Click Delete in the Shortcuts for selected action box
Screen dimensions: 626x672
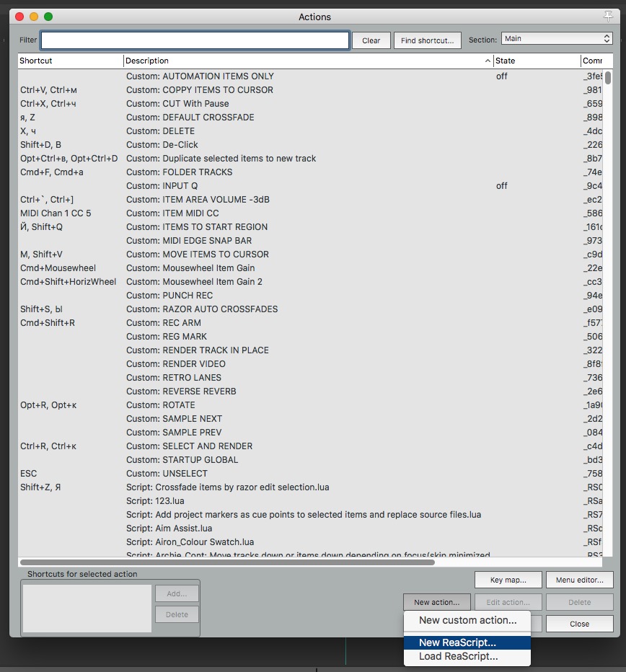click(177, 614)
